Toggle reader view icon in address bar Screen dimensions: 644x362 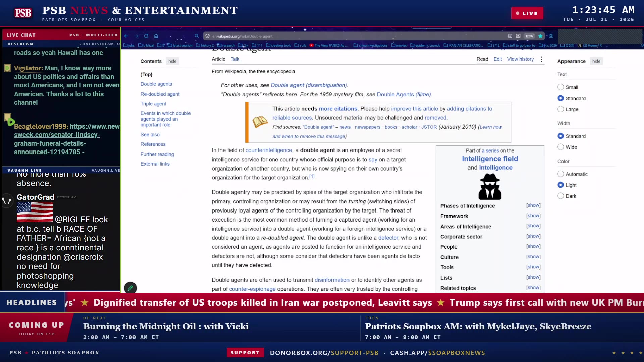(x=510, y=36)
